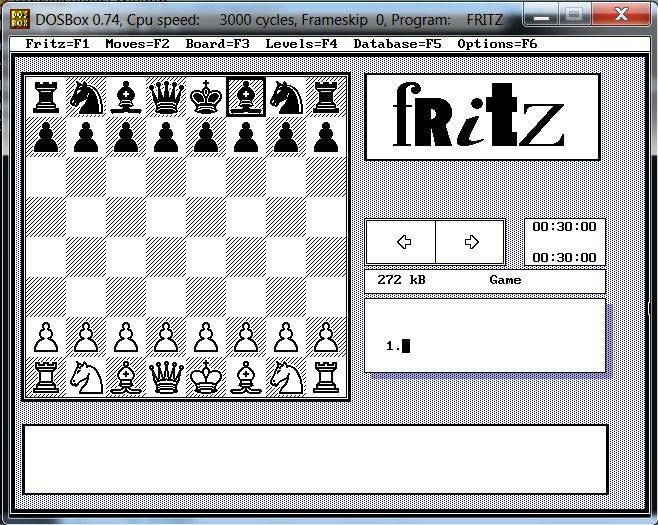This screenshot has width=658, height=525.
Task: Minimize the DOSBox window
Action: point(541,16)
